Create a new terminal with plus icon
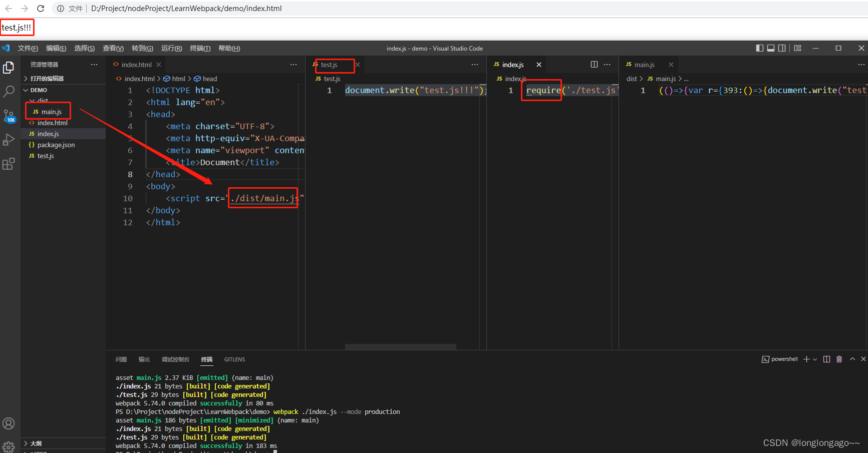This screenshot has height=453, width=868. tap(806, 359)
